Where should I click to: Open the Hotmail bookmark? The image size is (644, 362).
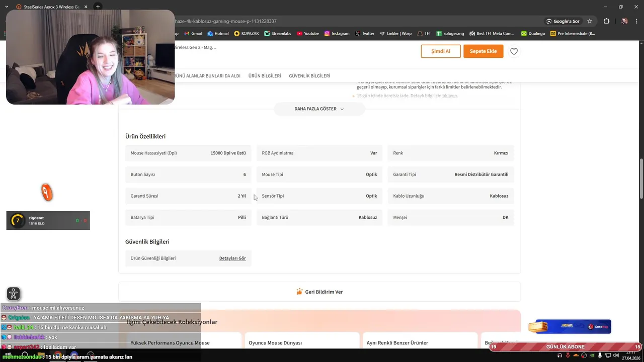pyautogui.click(x=218, y=34)
